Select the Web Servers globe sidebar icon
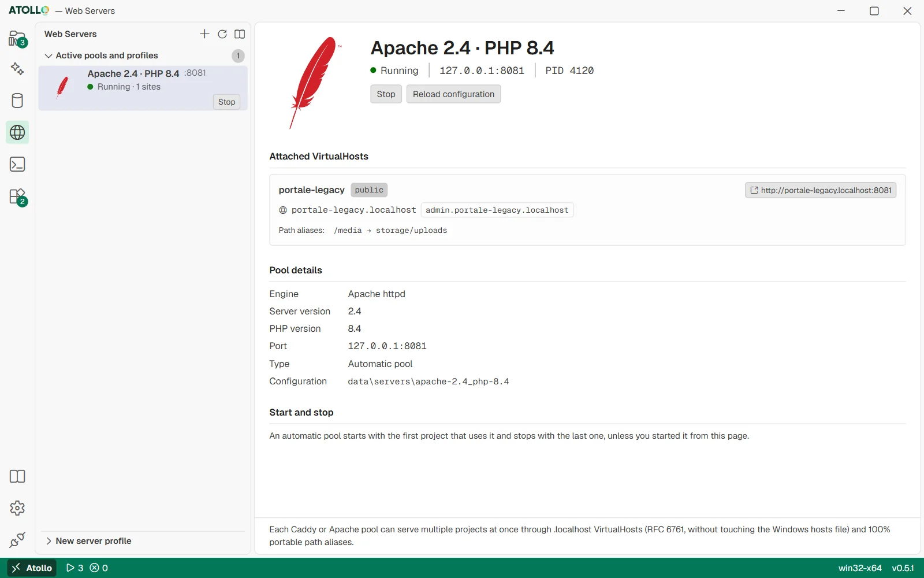924x578 pixels. [17, 132]
